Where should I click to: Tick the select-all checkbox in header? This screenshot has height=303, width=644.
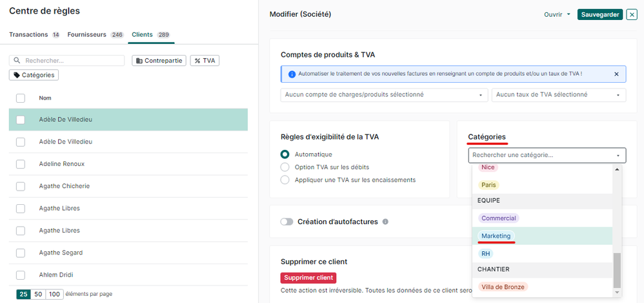click(x=21, y=98)
